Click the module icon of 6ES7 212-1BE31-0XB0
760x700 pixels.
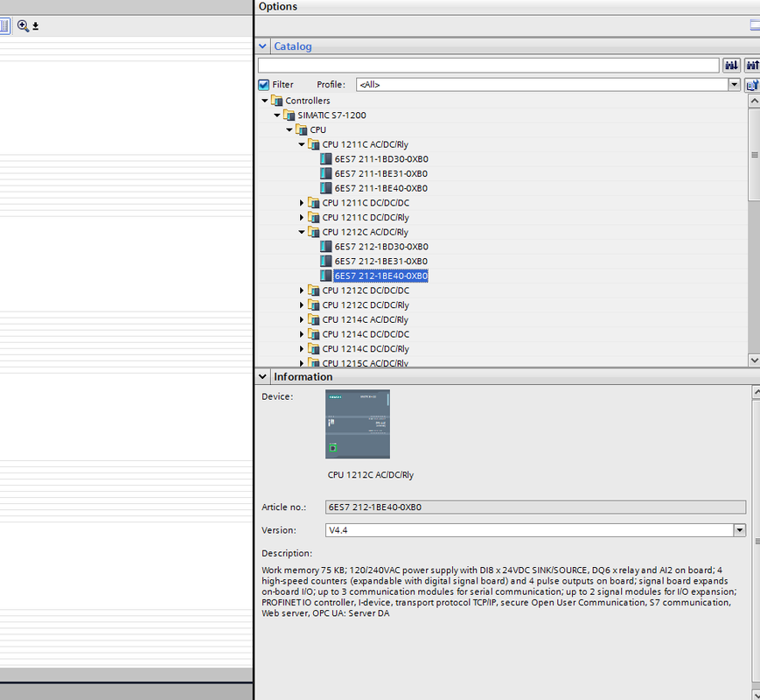326,261
